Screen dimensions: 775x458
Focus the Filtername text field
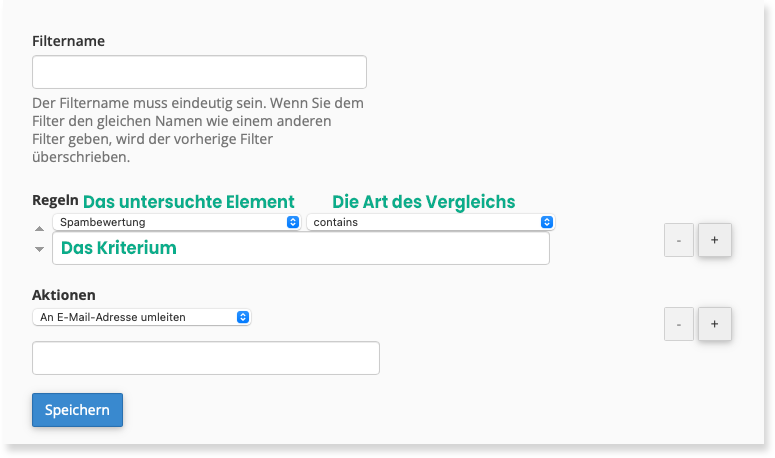tap(199, 72)
